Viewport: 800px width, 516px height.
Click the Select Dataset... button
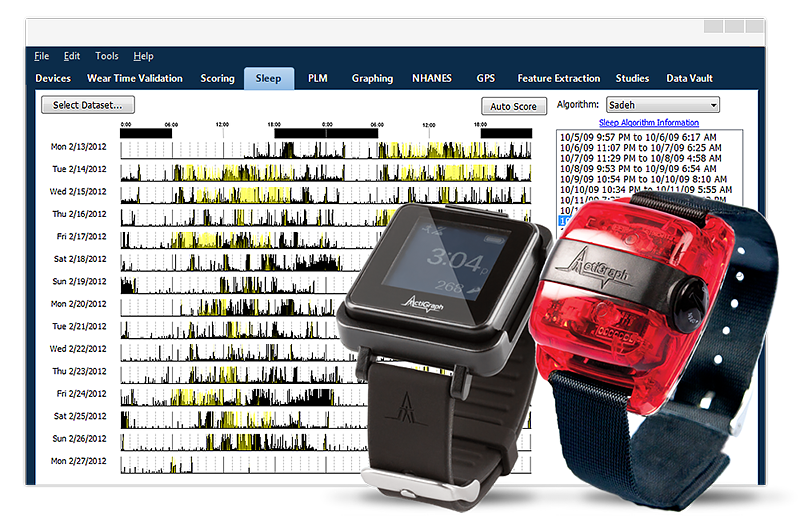88,105
